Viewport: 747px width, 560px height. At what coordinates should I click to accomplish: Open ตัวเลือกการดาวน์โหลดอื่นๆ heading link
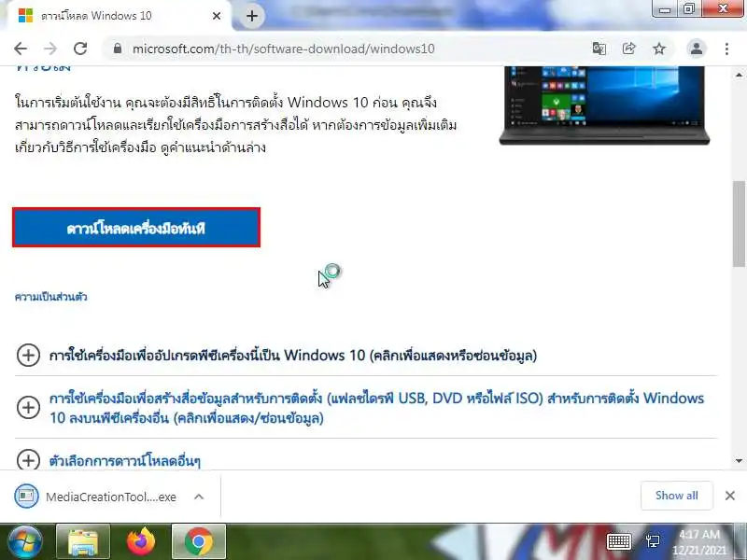[x=125, y=461]
